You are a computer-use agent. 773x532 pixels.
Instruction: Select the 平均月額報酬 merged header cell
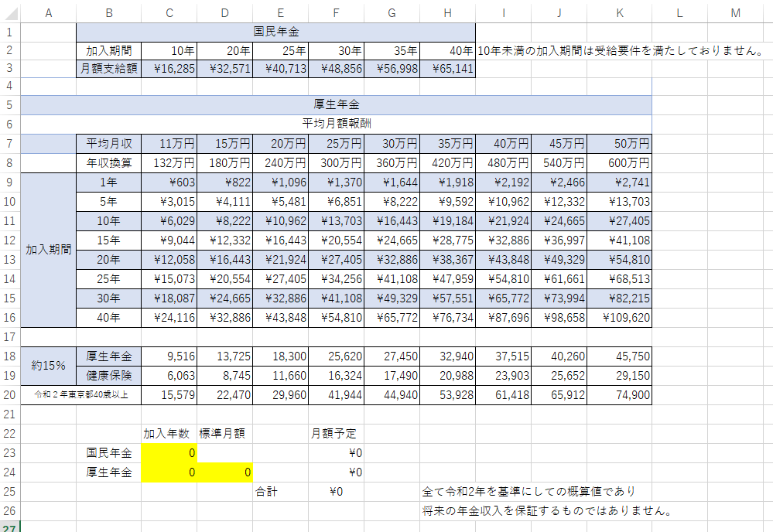(336, 124)
